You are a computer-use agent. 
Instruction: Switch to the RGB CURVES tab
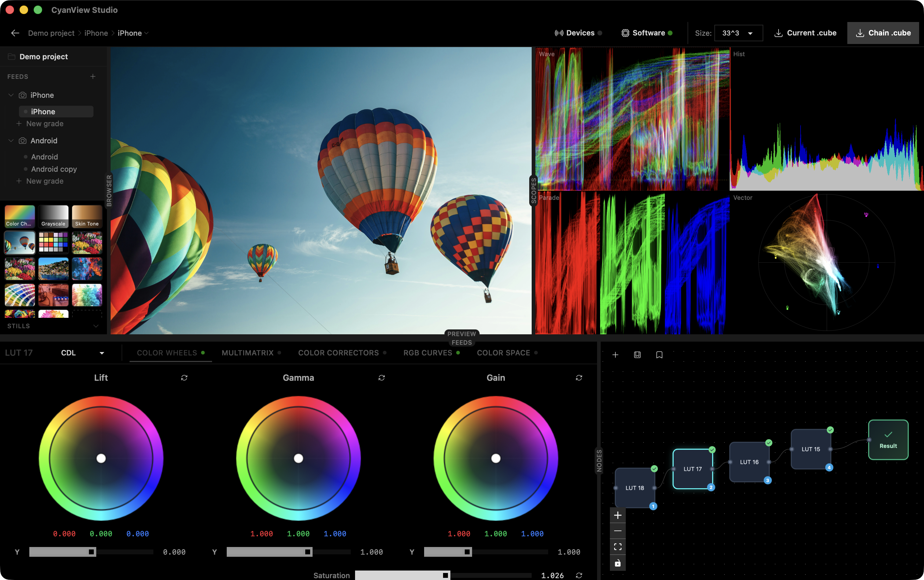tap(428, 353)
